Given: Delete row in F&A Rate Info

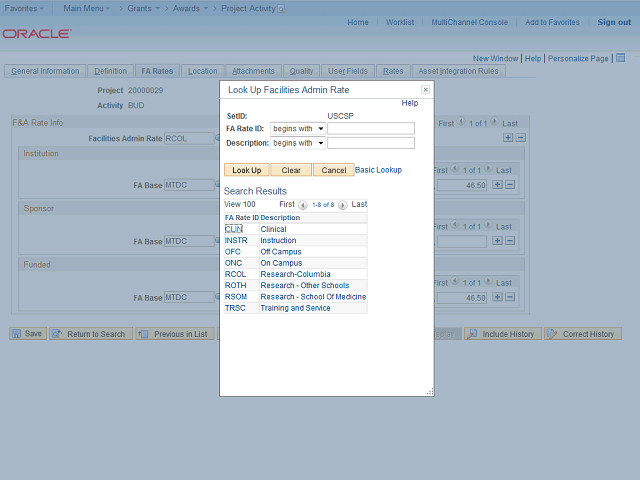Looking at the screenshot, I should [x=520, y=138].
